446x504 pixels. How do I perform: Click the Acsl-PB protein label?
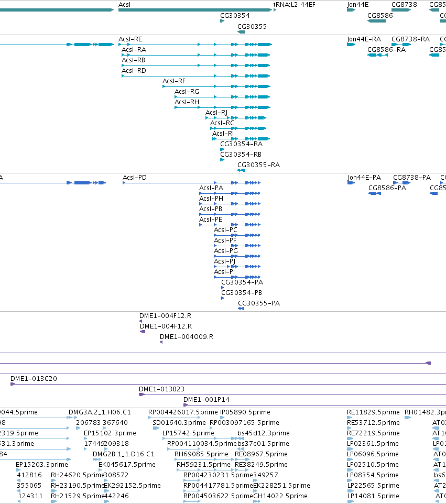point(211,209)
